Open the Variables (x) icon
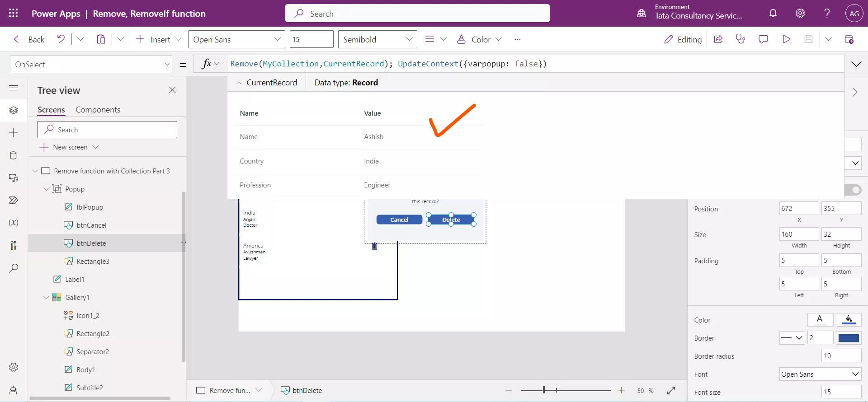The image size is (868, 402). click(14, 223)
